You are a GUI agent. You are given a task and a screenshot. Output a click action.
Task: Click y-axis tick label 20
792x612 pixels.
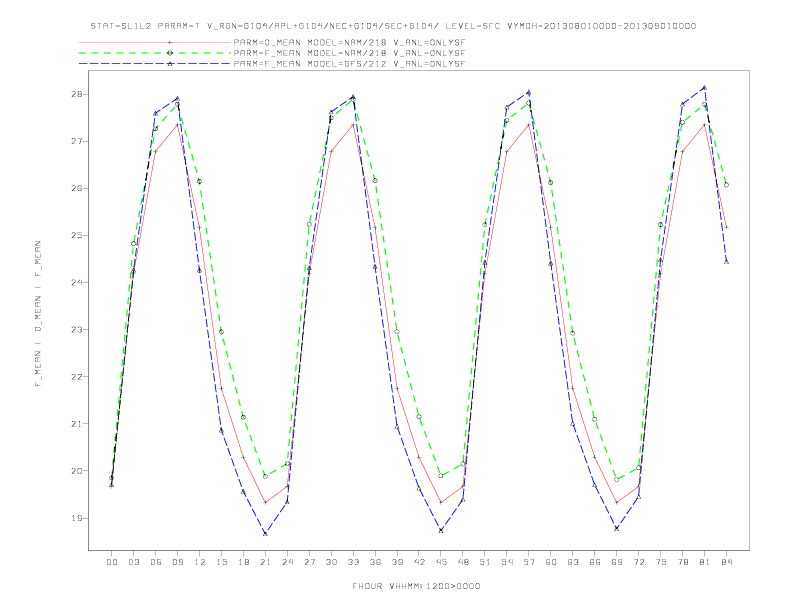click(x=77, y=471)
